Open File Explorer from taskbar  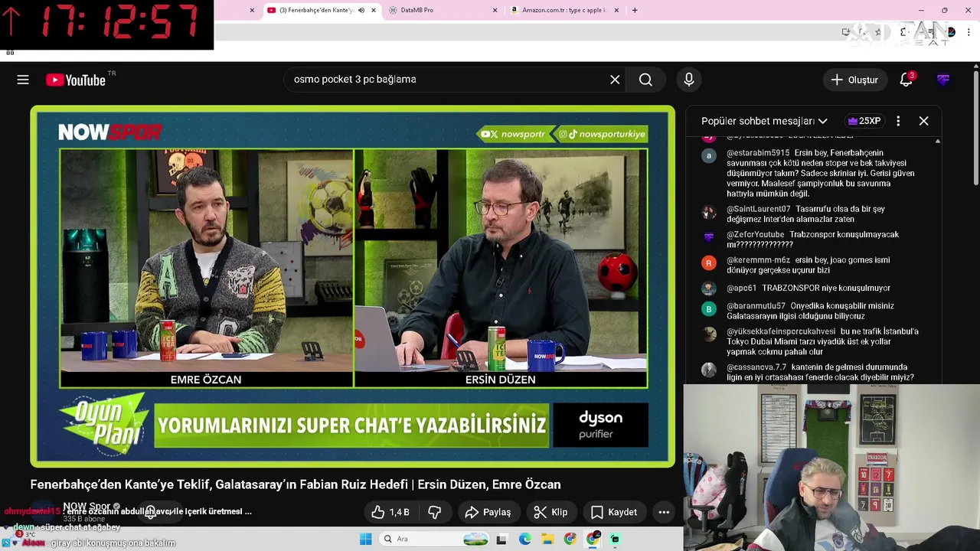547,539
